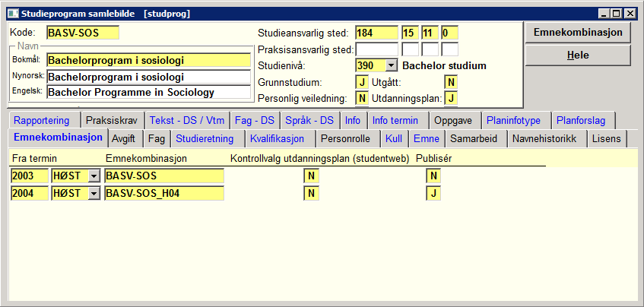This screenshot has width=644, height=307.
Task: Click the Kontrollvalg utdanningsplan (studentweb) header
Action: tap(320, 159)
